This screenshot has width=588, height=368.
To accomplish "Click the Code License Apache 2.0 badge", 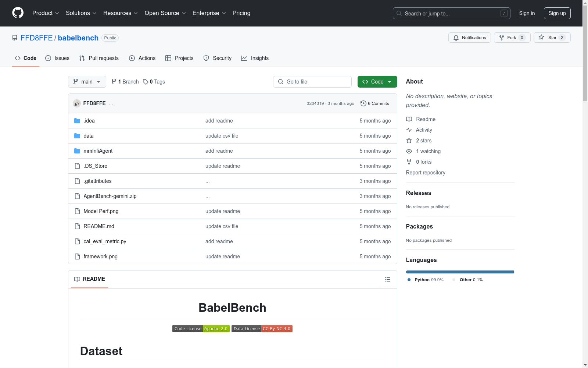I will tap(201, 329).
